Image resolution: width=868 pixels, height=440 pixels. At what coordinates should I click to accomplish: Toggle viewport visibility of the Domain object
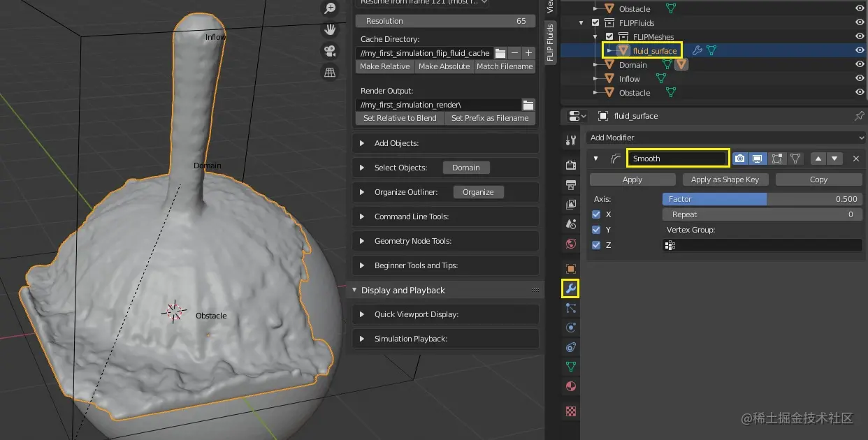pyautogui.click(x=859, y=64)
